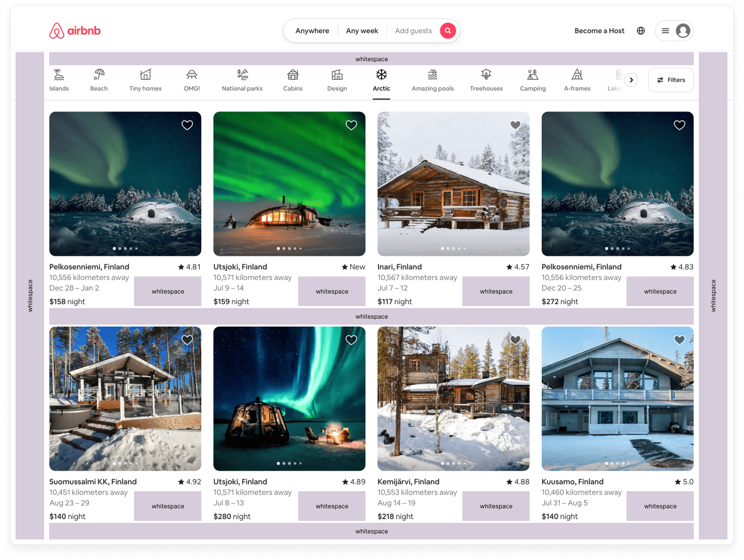Select the A-frames category icon

coord(577,80)
